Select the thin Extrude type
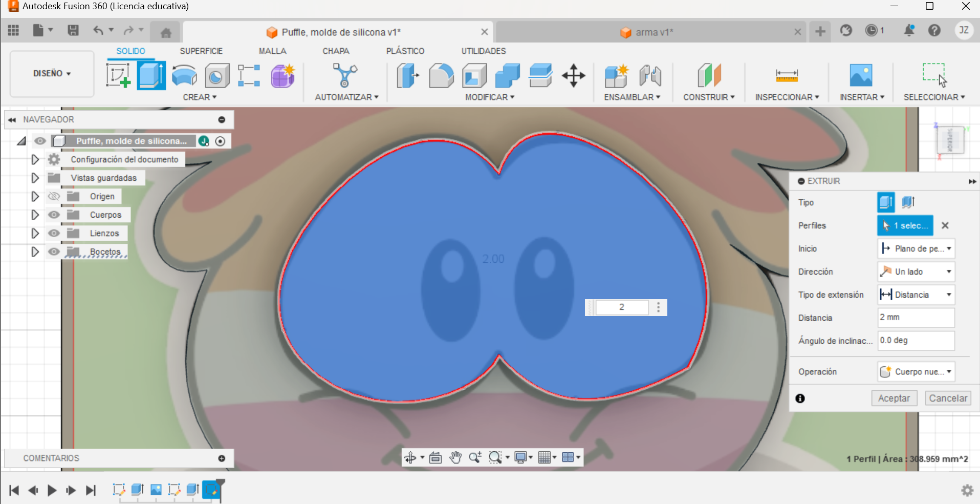 tap(908, 202)
